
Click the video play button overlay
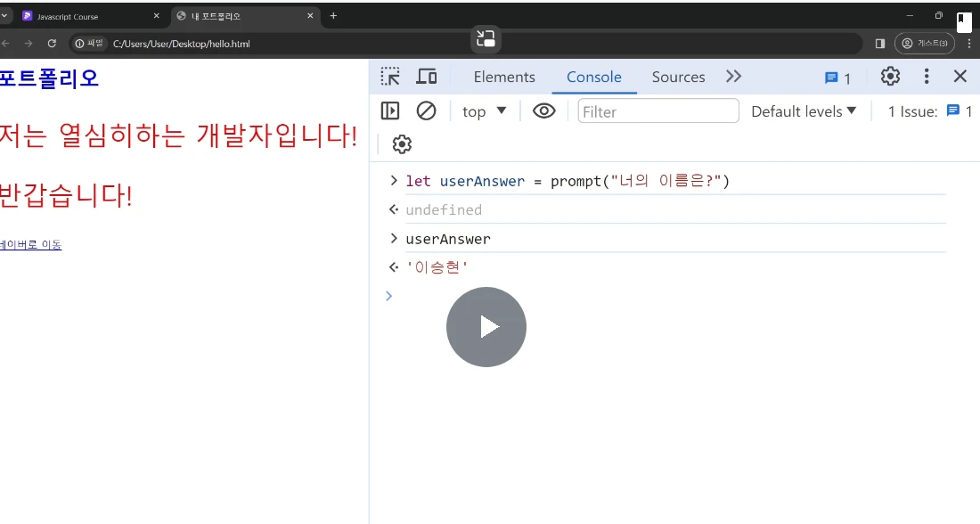tap(486, 327)
